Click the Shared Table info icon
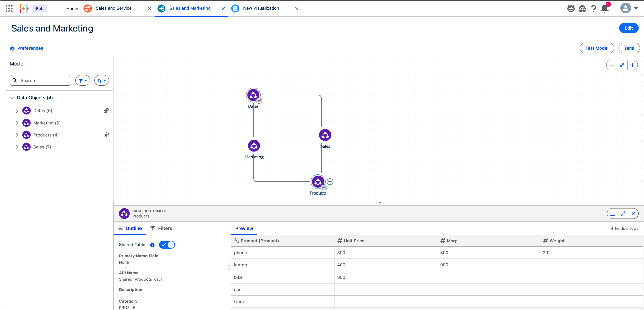644x310 pixels. [152, 245]
